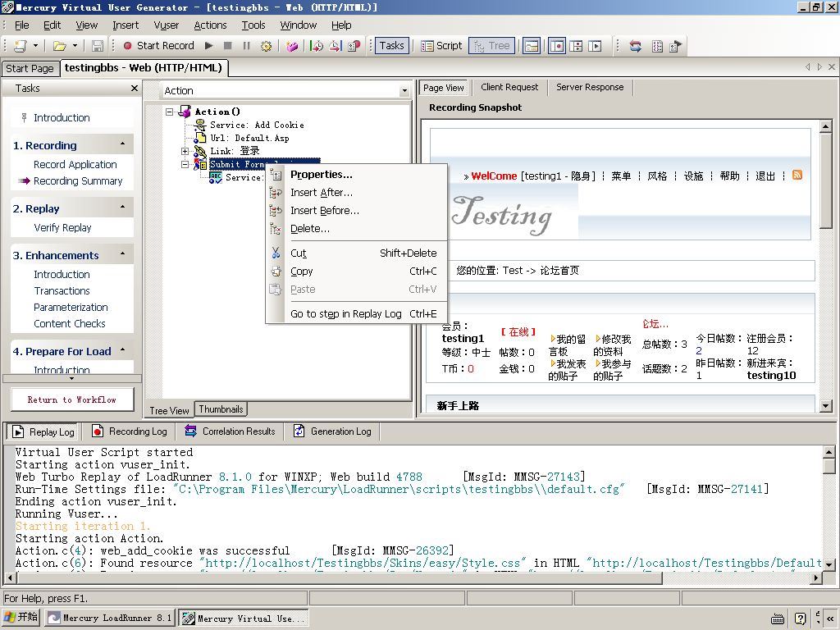Open the File menu

pos(22,25)
